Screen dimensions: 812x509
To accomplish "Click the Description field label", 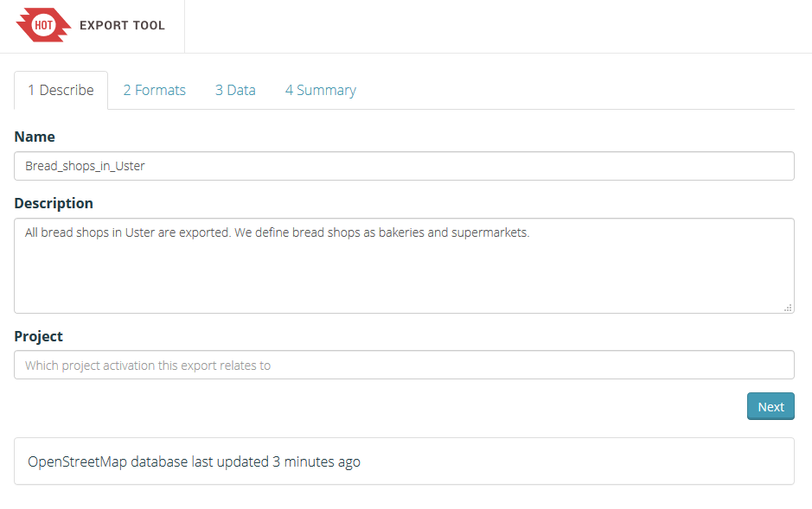I will pos(54,203).
